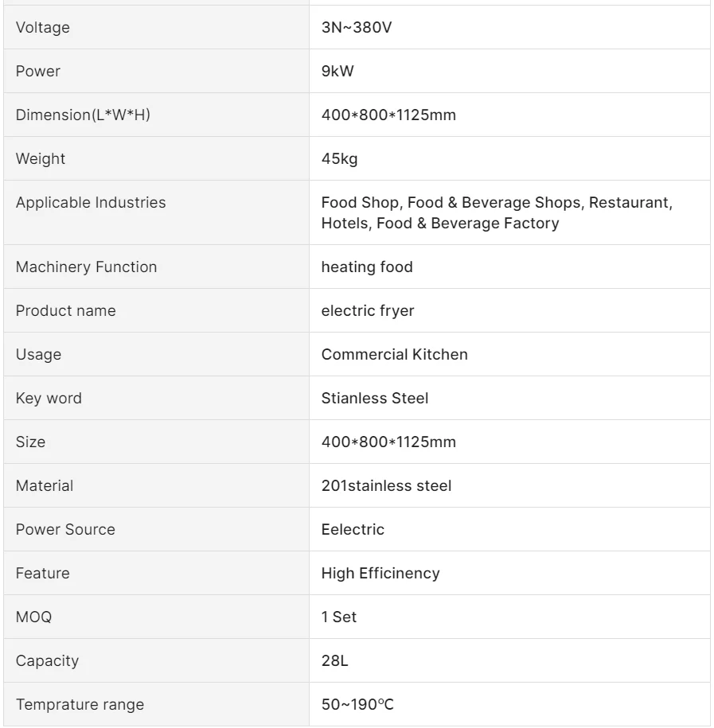Click the electric fryer product name
The image size is (714, 728).
pos(368,311)
